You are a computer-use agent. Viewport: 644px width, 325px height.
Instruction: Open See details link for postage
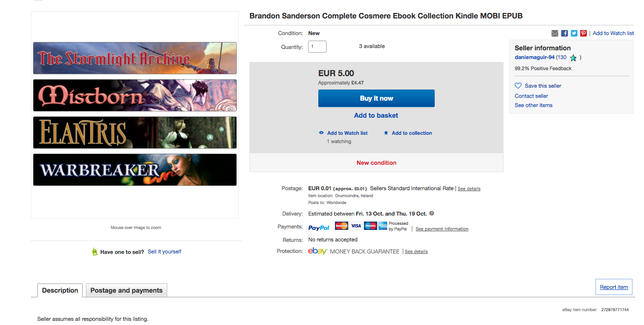pos(469,189)
